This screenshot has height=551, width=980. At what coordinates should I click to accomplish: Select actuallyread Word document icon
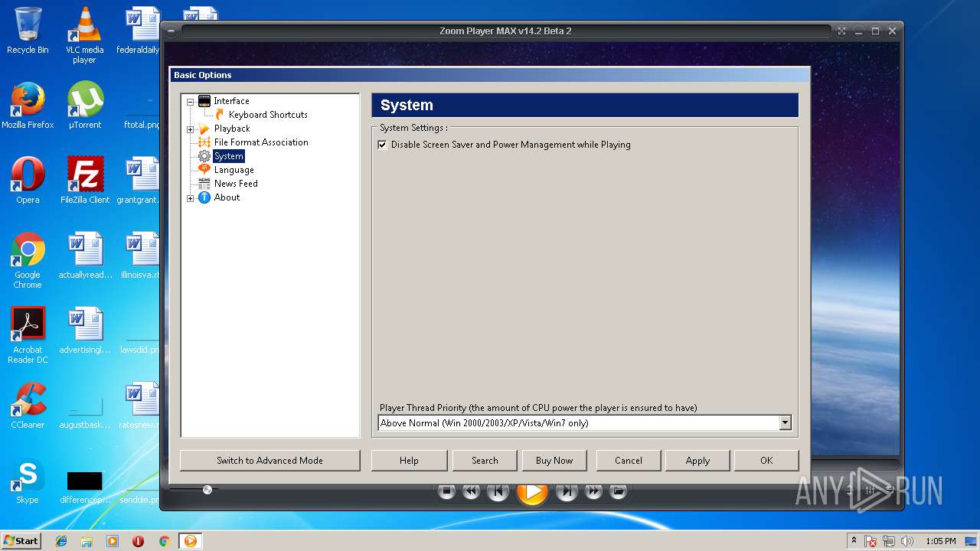click(85, 256)
